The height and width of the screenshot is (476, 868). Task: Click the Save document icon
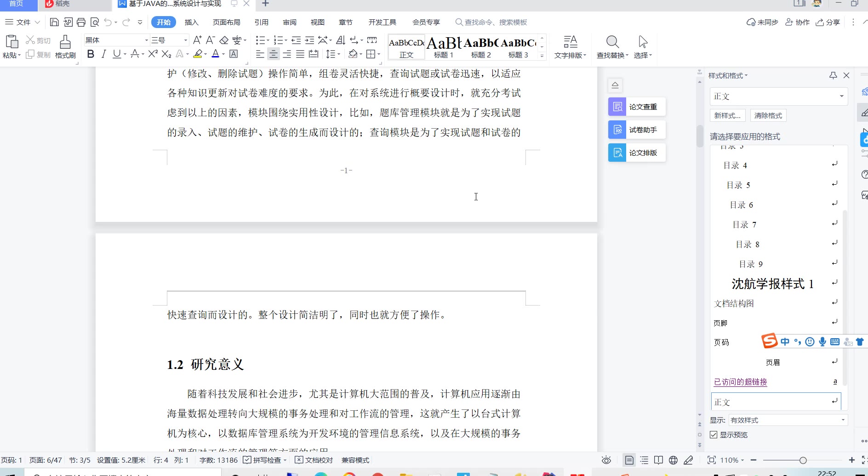[54, 22]
